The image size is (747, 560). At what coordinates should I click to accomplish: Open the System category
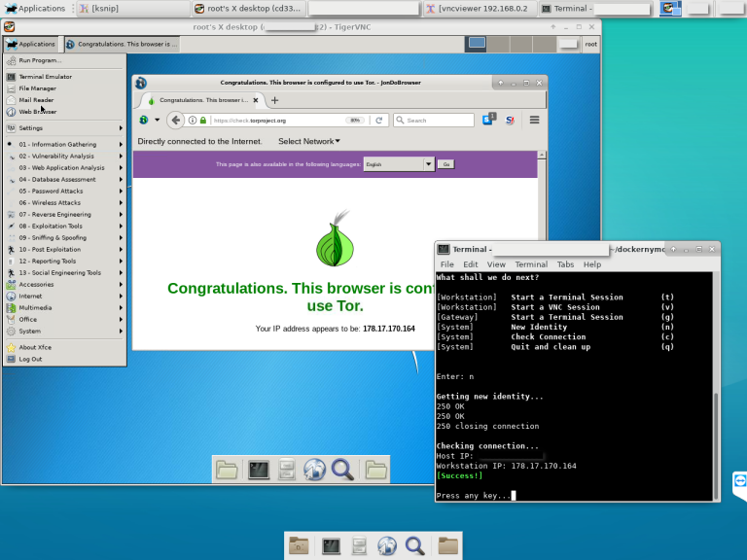65,331
